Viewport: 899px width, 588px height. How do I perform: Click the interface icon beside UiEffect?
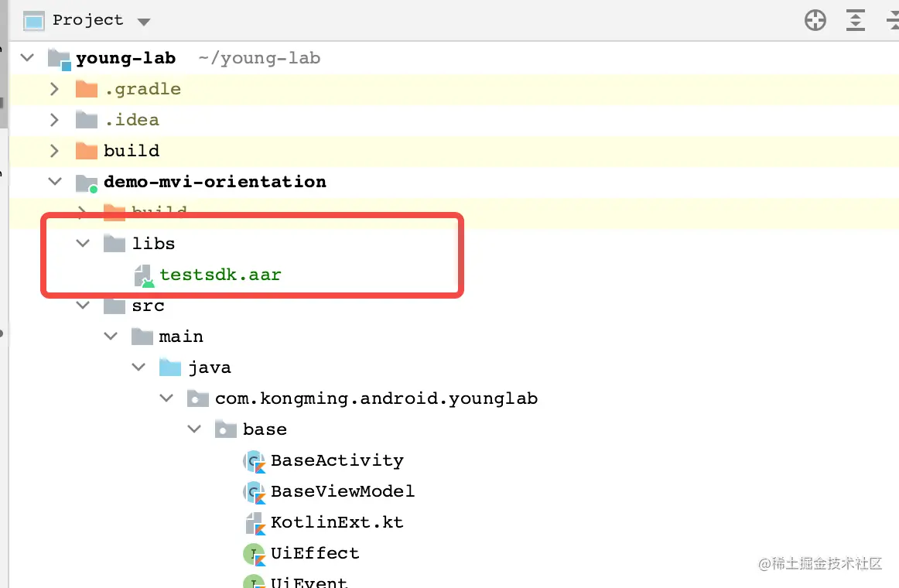click(255, 553)
